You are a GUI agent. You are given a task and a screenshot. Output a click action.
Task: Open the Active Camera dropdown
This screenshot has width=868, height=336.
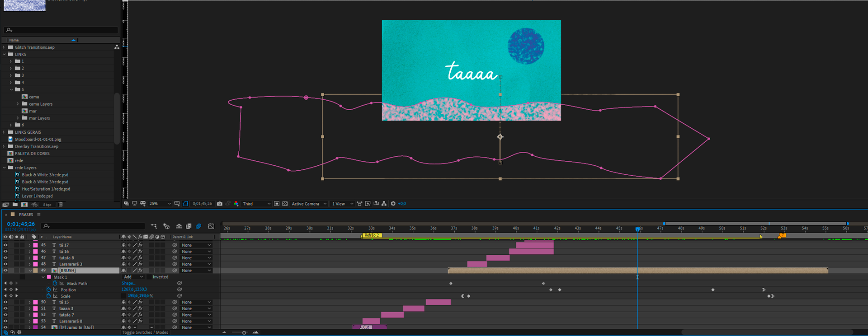point(309,204)
